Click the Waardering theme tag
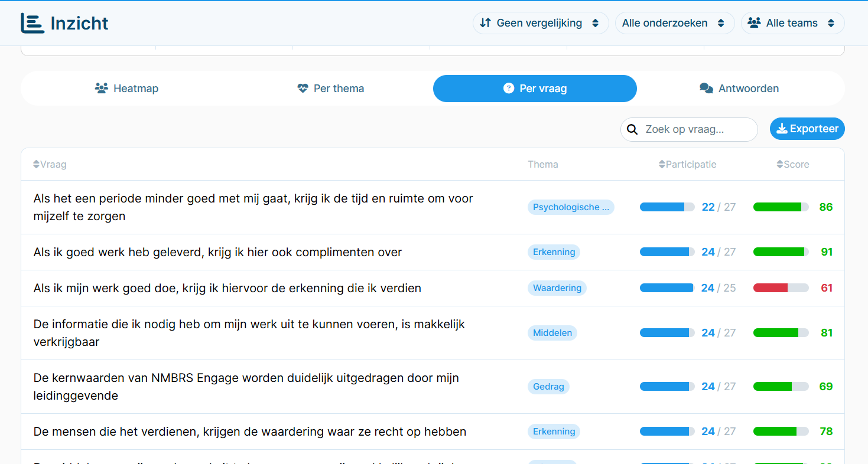Viewport: 868px width, 464px height. coord(557,288)
